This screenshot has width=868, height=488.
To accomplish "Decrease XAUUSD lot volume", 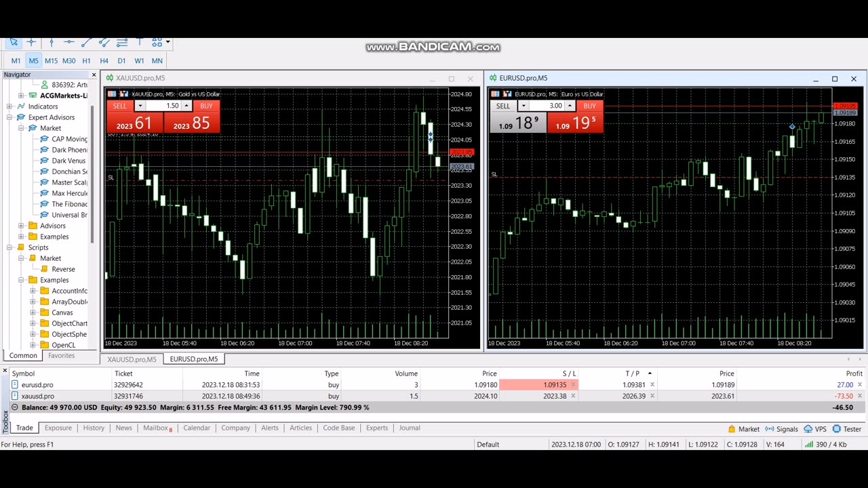I will 140,106.
